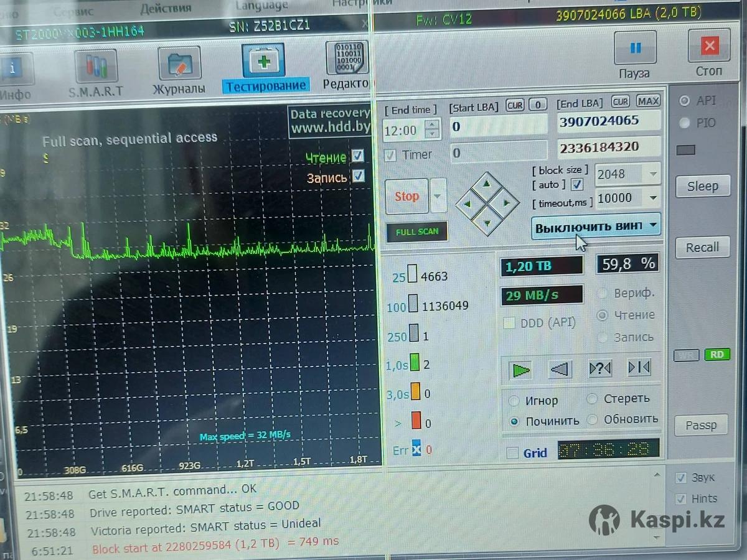Select the Тестирование toolbar icon
The width and height of the screenshot is (747, 560).
coord(263,63)
